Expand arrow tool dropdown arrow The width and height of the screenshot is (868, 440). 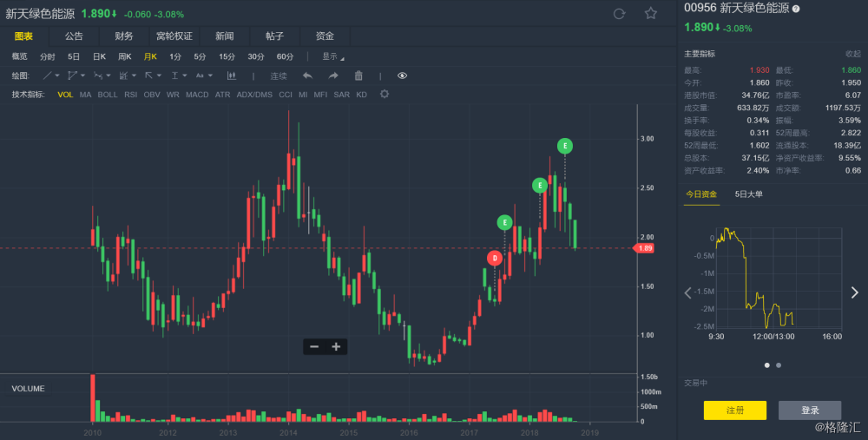[x=159, y=76]
